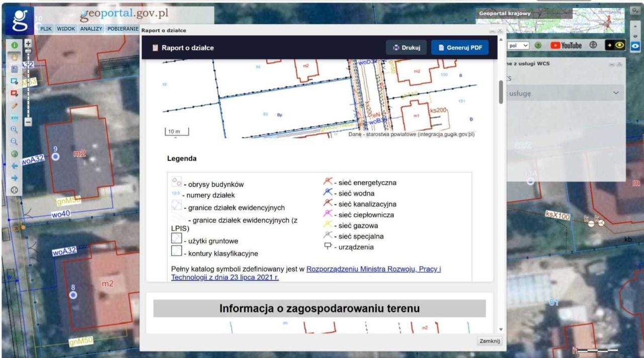Activate the zoom-in magnifier tool

(15, 130)
